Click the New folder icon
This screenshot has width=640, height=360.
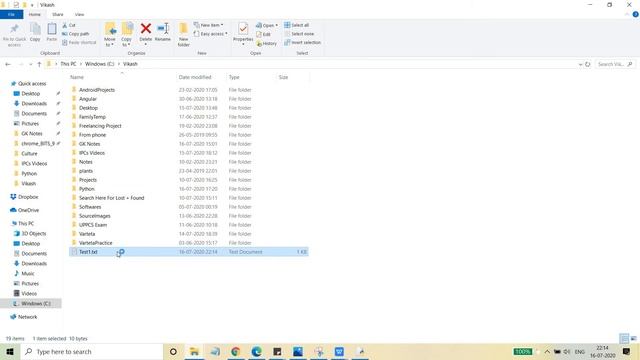coord(184,29)
